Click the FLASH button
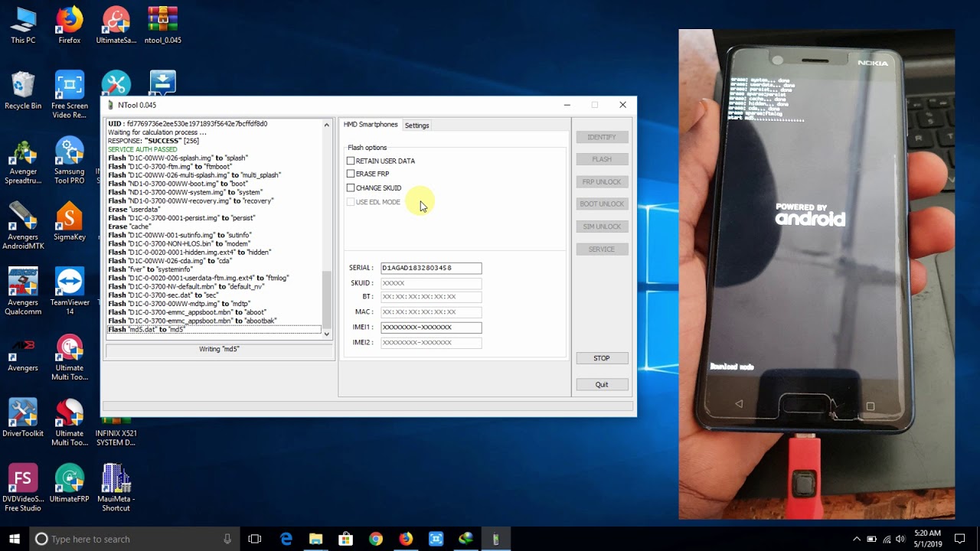980x551 pixels. 602,159
